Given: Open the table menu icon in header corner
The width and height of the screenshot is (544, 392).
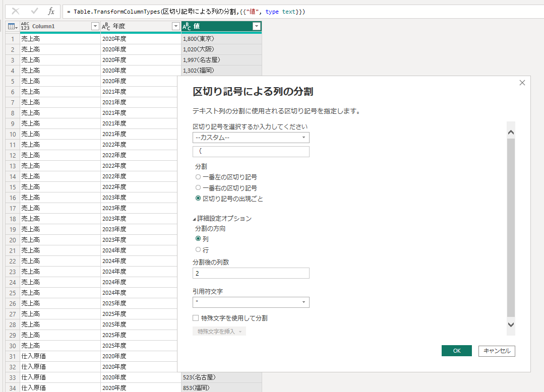Looking at the screenshot, I should (13, 26).
